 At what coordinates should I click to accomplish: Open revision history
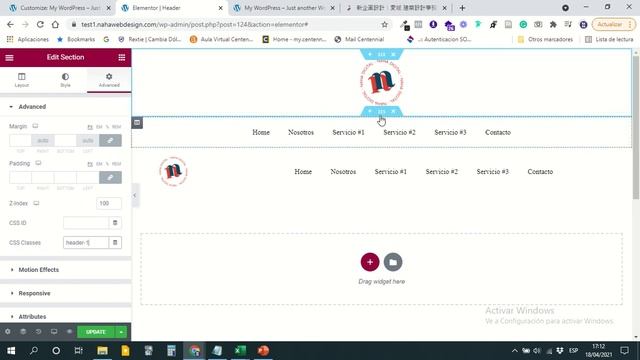(38, 332)
